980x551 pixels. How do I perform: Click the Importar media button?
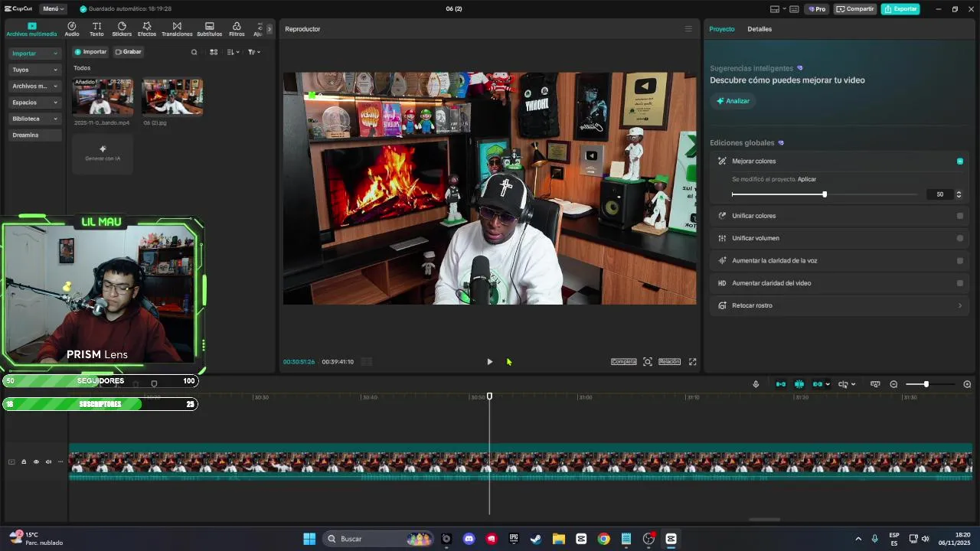click(x=90, y=52)
